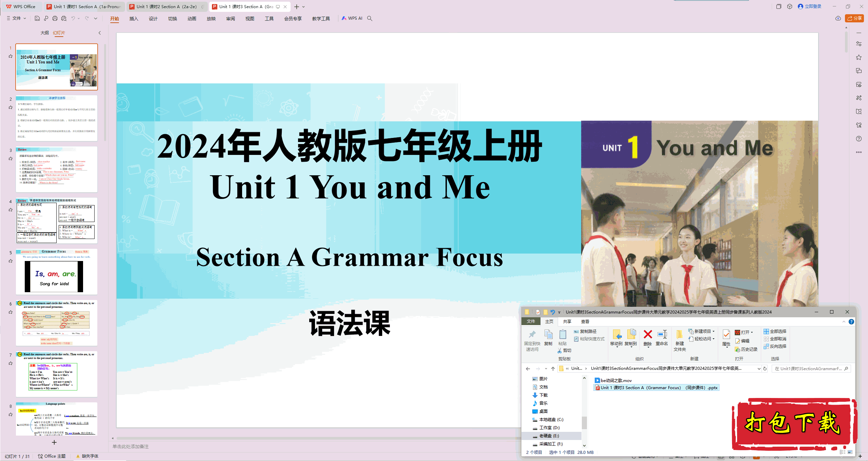
Task: Open the 设计 ribbon tab
Action: [153, 19]
